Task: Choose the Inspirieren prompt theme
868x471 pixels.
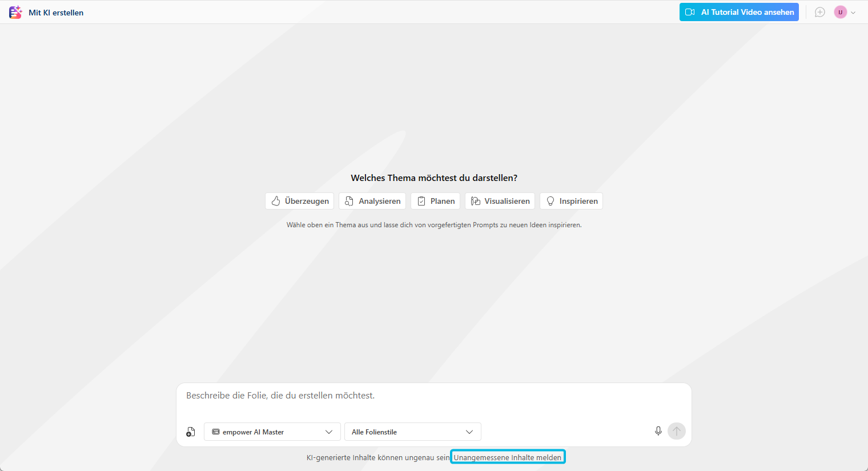Action: point(572,201)
